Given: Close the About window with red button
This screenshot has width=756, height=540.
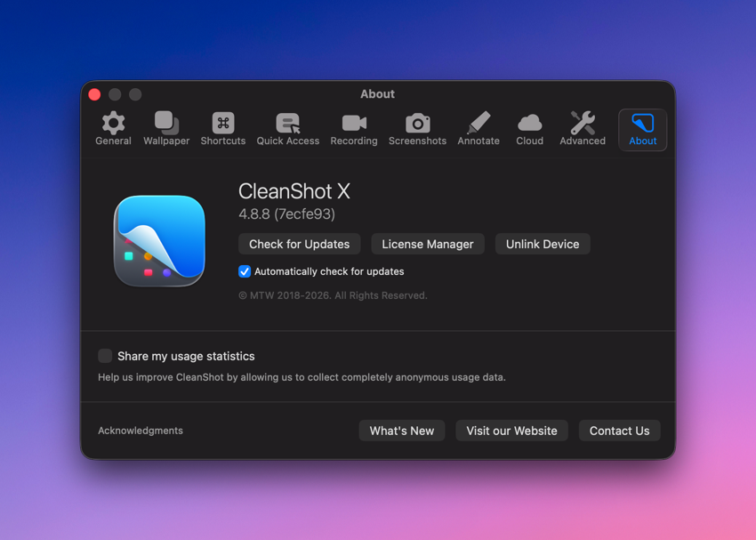Looking at the screenshot, I should (94, 94).
